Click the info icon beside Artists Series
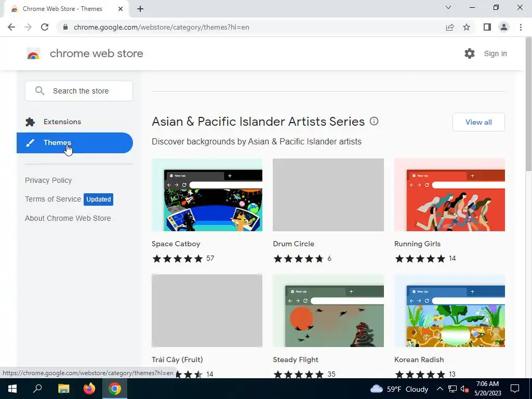Viewport: 532px width, 399px height. tap(374, 121)
